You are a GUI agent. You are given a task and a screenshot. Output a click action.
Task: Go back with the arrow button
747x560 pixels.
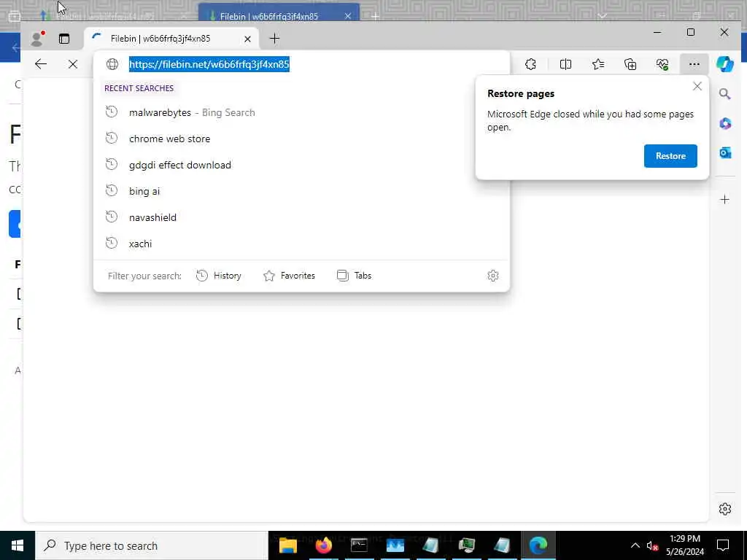tap(41, 64)
